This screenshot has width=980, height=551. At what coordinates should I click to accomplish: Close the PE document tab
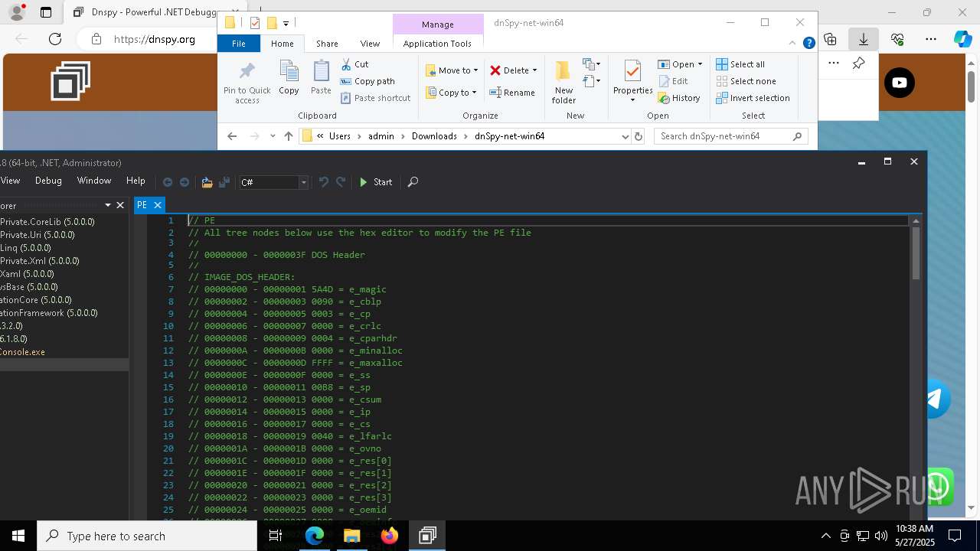158,205
